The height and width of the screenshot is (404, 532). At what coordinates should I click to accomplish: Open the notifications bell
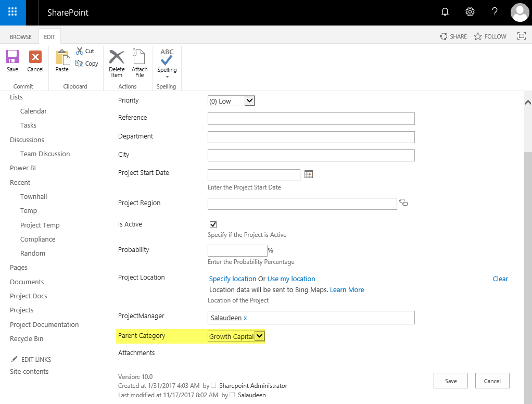[445, 12]
